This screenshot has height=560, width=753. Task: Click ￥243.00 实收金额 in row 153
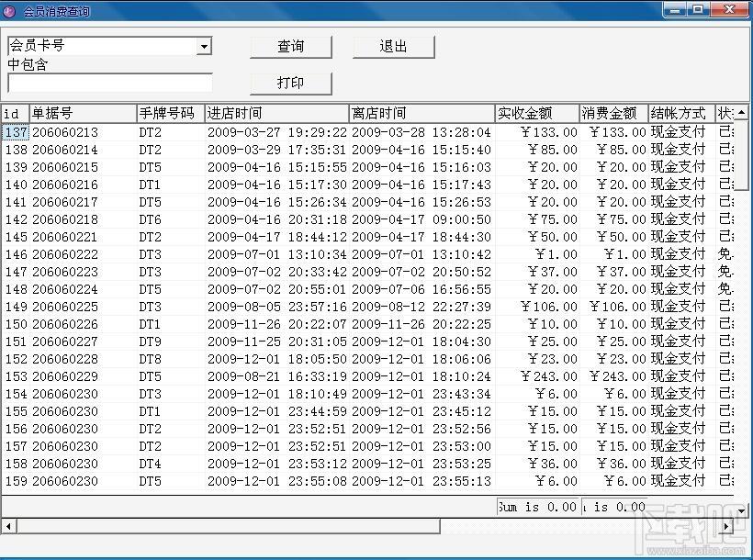click(549, 376)
